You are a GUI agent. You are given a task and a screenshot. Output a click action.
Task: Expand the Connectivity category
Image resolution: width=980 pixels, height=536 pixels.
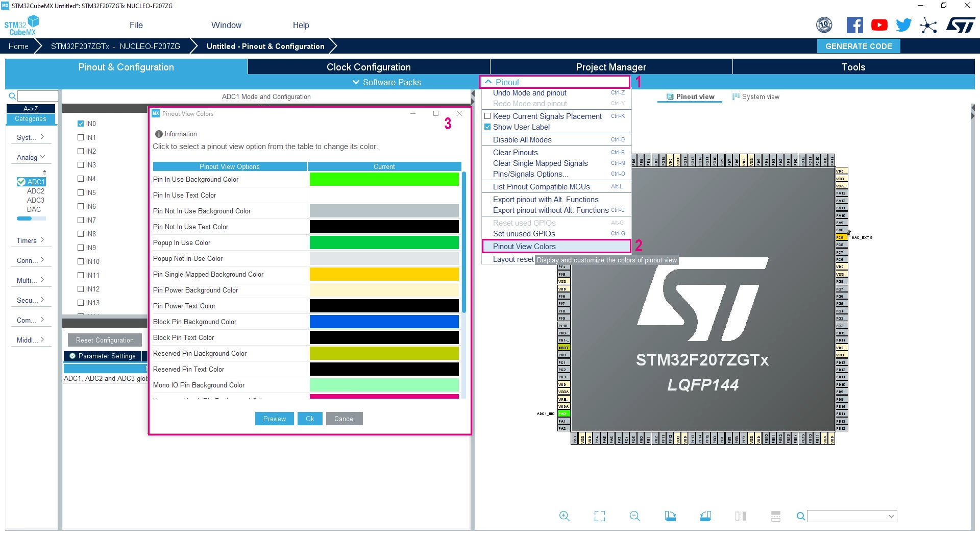click(30, 260)
